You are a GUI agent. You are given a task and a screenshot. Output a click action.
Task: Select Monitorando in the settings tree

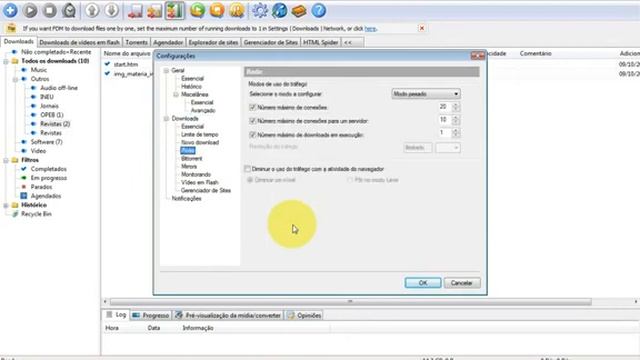(x=196, y=174)
